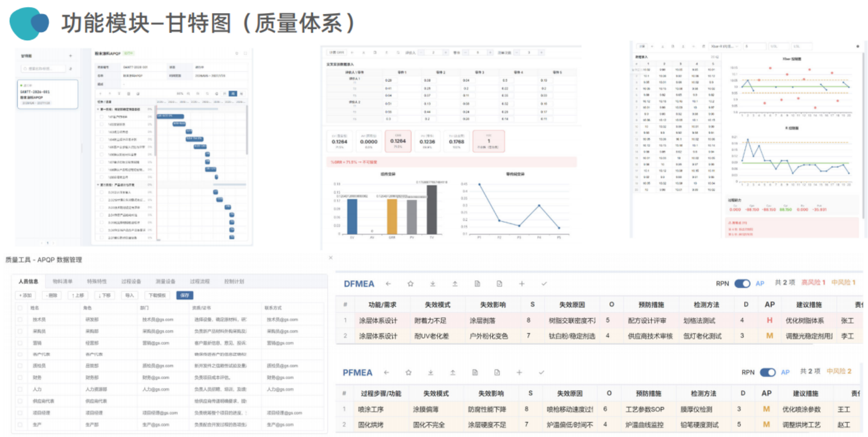Click the PFMEA checkmark confirm icon

(x=542, y=373)
